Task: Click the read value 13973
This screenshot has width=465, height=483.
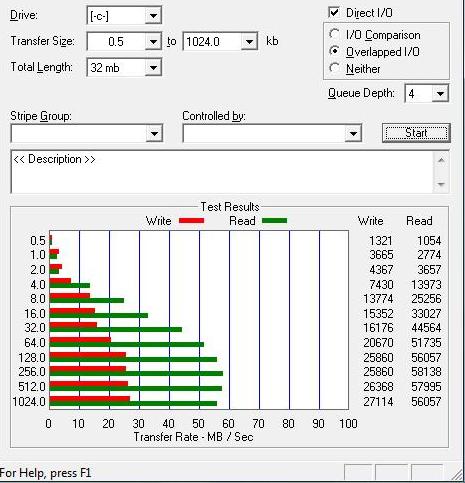Action: (x=426, y=285)
